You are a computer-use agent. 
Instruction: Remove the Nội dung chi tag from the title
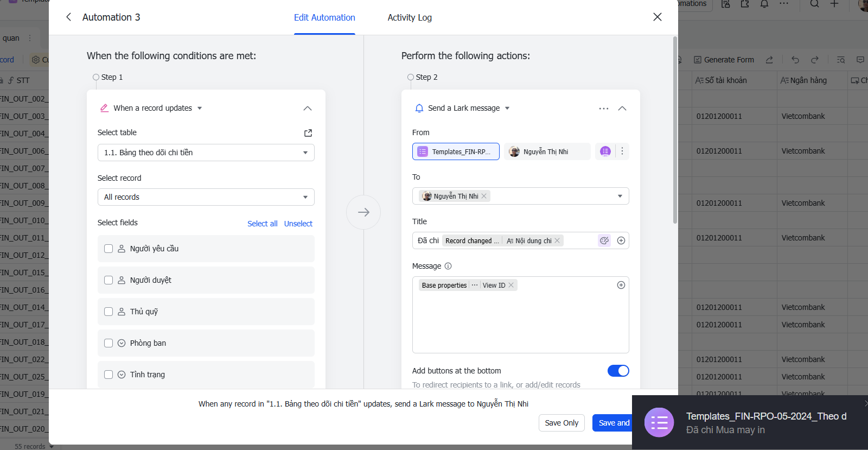pos(557,240)
